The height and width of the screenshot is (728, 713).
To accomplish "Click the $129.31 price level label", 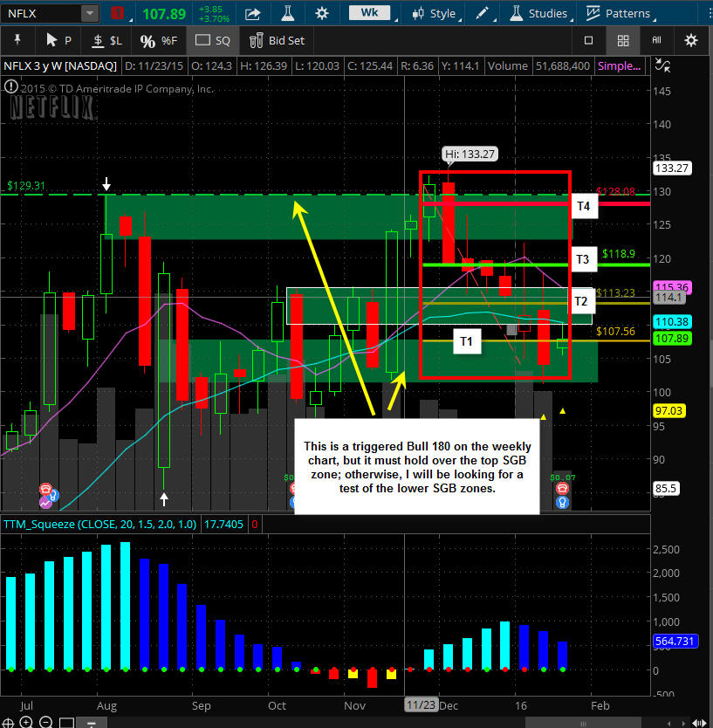I will [26, 186].
